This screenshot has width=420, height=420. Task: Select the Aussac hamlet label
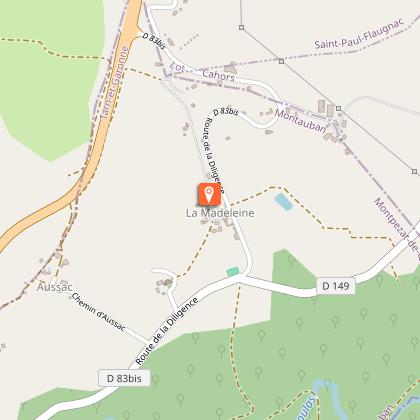(x=54, y=287)
